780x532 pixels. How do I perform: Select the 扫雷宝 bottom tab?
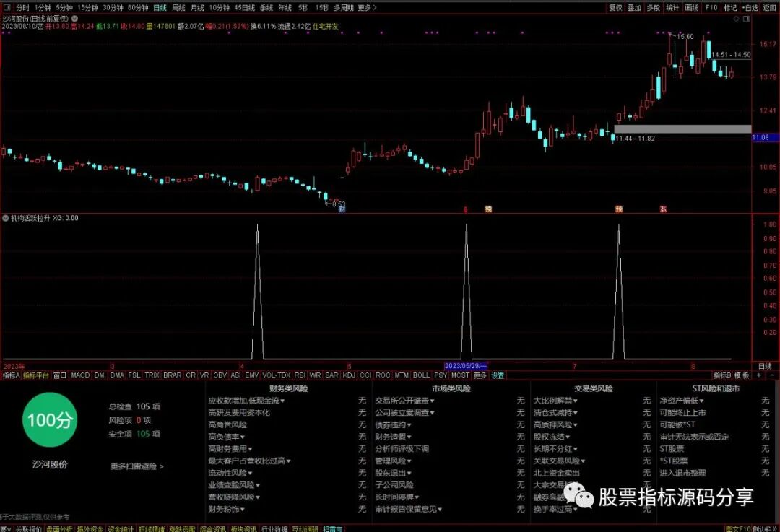(333, 528)
